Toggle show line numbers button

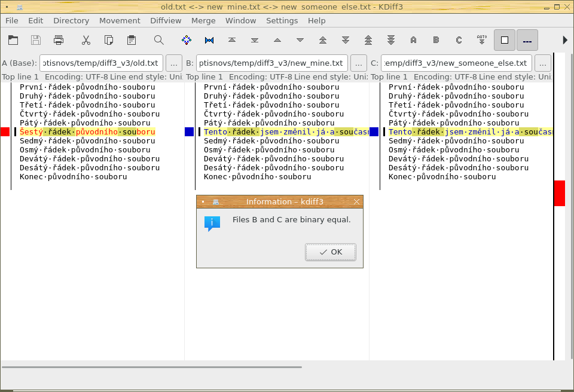point(527,40)
